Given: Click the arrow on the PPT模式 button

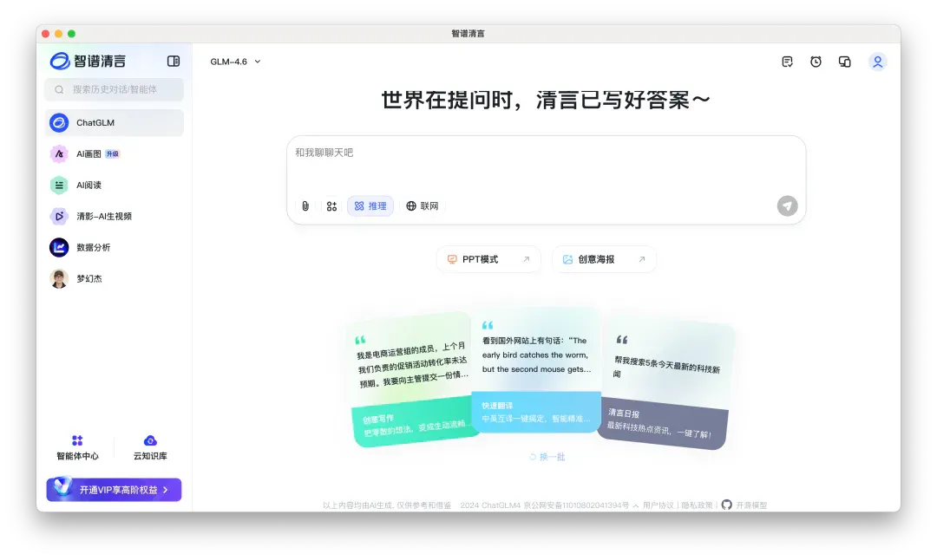Looking at the screenshot, I should pos(527,259).
